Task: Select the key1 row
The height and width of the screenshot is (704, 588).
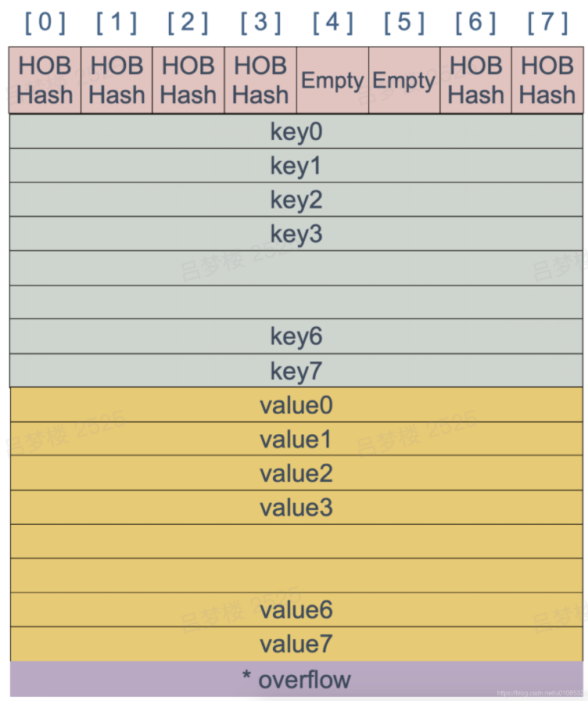Action: pyautogui.click(x=296, y=166)
